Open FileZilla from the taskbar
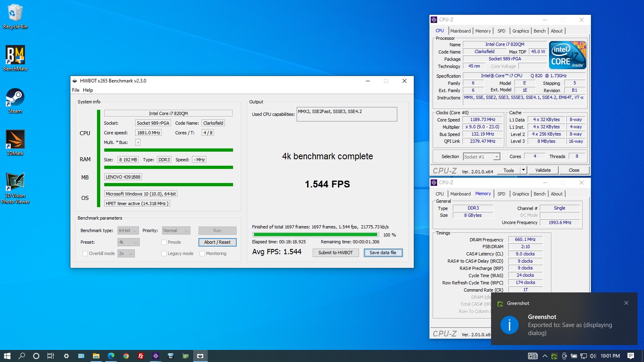The image size is (644, 362). 141,356
